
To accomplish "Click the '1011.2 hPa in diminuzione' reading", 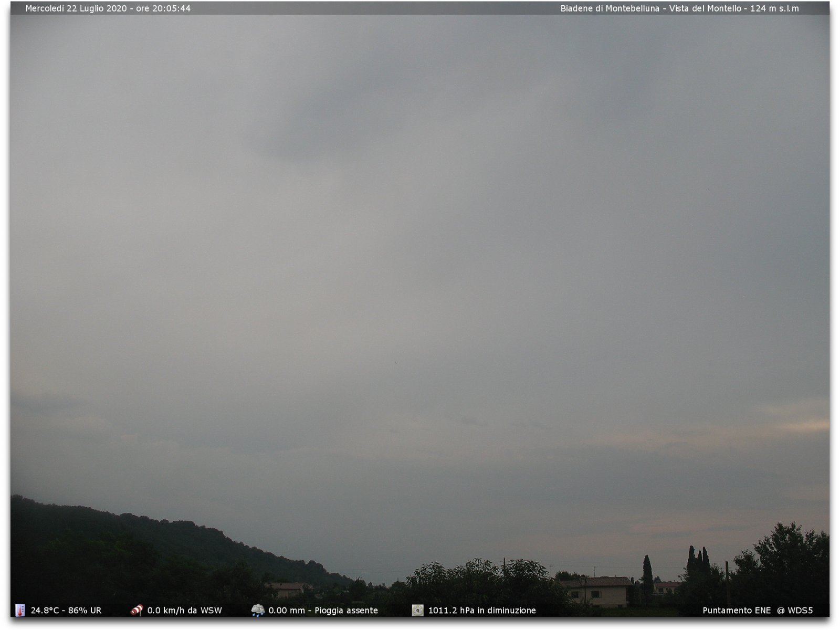I will tap(482, 611).
